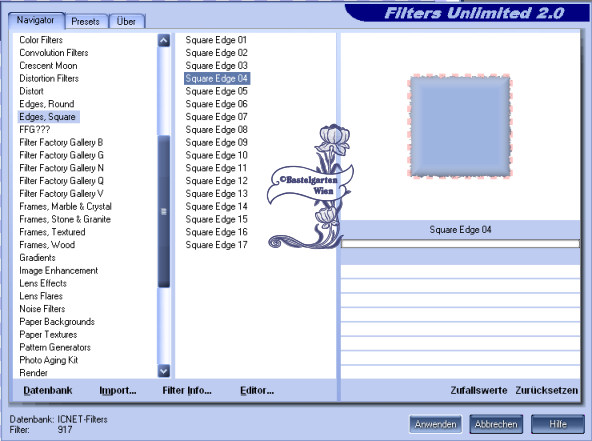Click Zufallswerte to randomize settings
This screenshot has width=592, height=441.
479,390
